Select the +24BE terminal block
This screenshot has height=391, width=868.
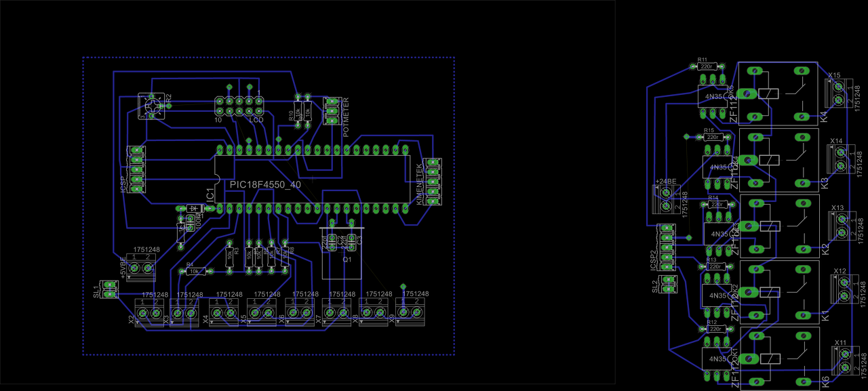point(668,199)
